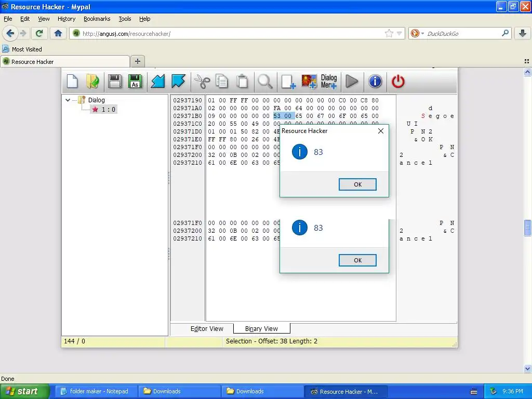Click the Add image resource icon
532x399 pixels.
pyautogui.click(x=309, y=82)
